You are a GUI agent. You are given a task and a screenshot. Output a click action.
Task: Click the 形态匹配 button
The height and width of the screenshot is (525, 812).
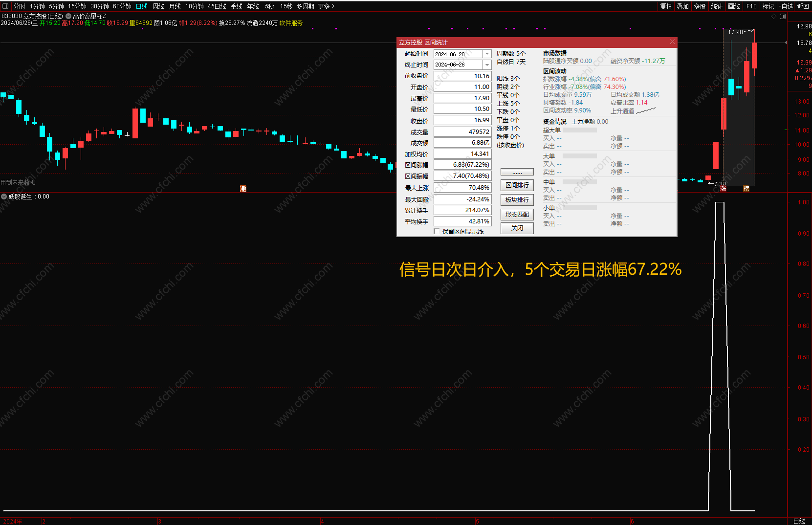coord(517,215)
